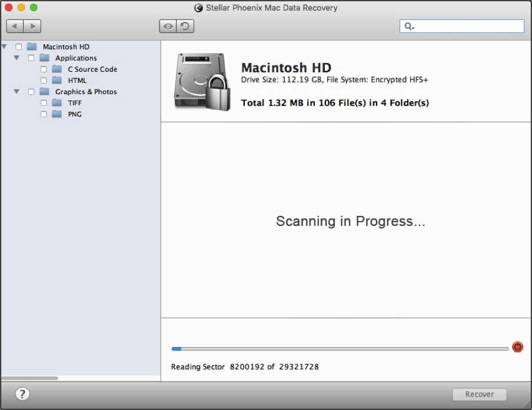The width and height of the screenshot is (532, 410).
Task: Check the Macintosh HD checkbox
Action: point(19,47)
